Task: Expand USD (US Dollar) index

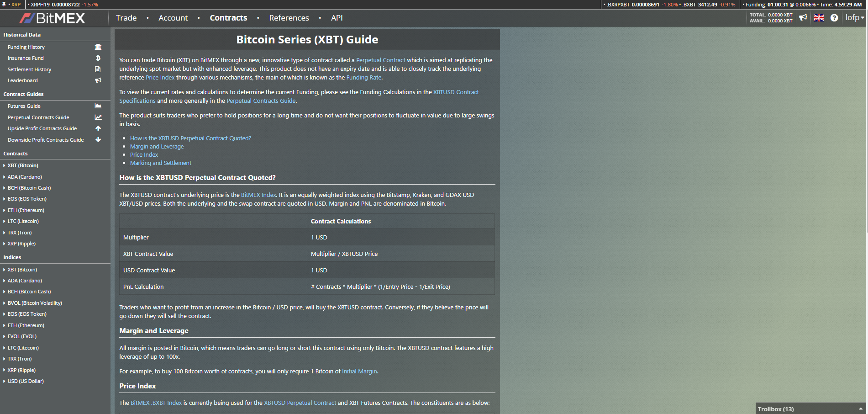Action: click(x=26, y=381)
